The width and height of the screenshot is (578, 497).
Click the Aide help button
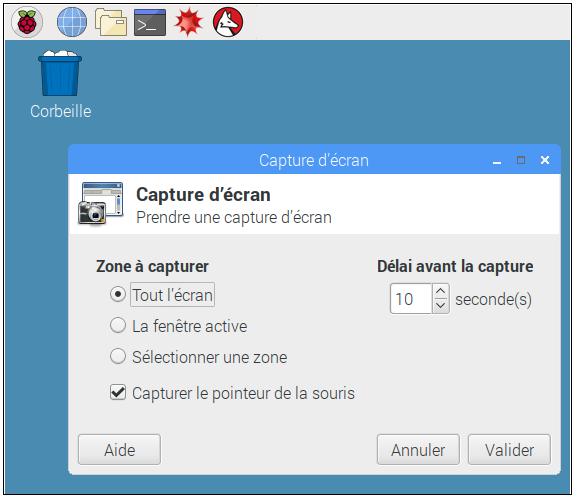click(119, 449)
